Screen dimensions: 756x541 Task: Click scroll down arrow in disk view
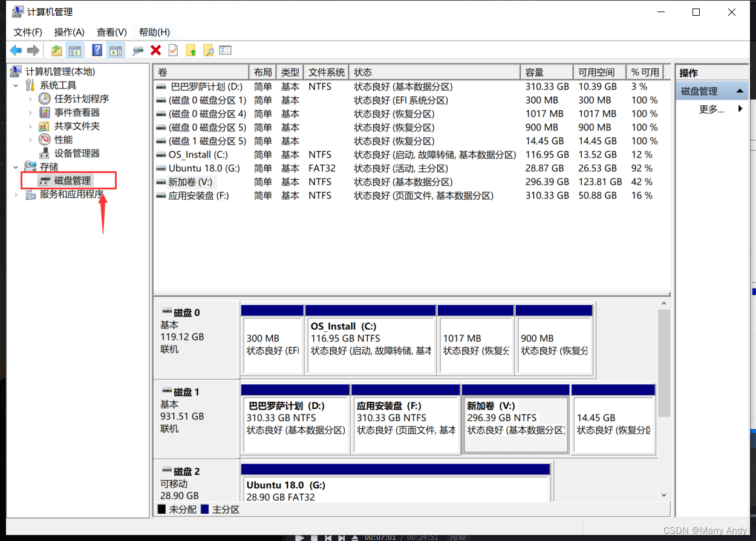tap(663, 494)
